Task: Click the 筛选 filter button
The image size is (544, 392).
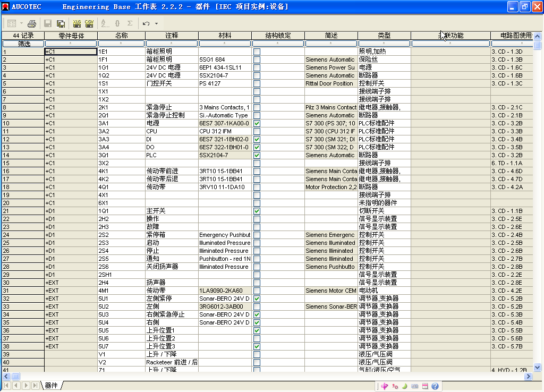Action: 23,44
